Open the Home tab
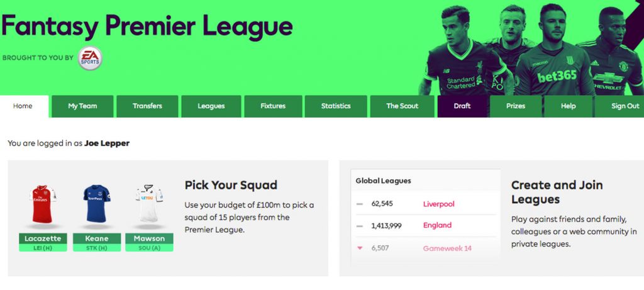The width and height of the screenshot is (644, 290). tap(23, 106)
